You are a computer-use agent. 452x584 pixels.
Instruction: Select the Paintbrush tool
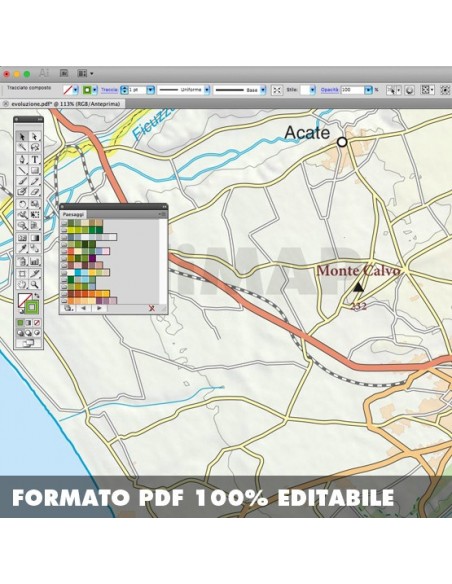click(x=22, y=181)
